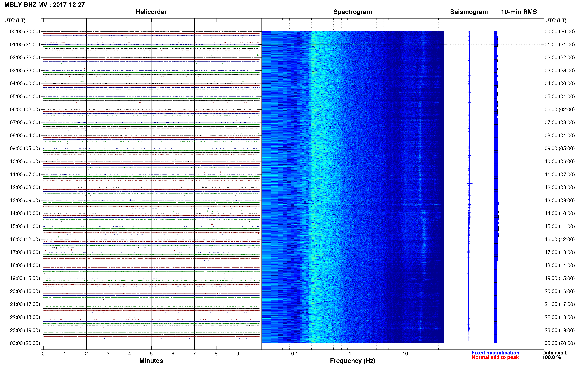This screenshot has width=588, height=368.
Task: Click the red Normalised to peak legend text
Action: (495, 357)
